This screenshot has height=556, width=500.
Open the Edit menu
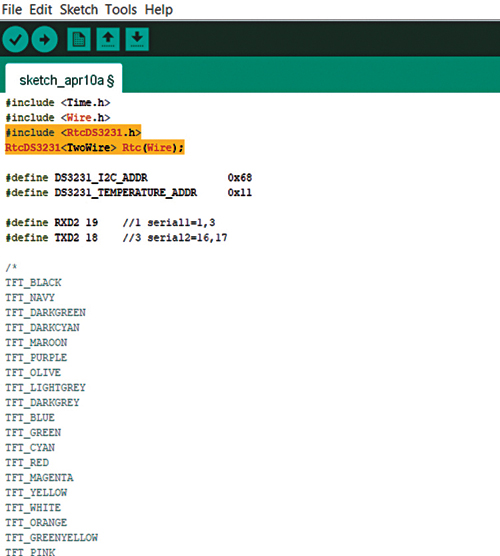(41, 10)
